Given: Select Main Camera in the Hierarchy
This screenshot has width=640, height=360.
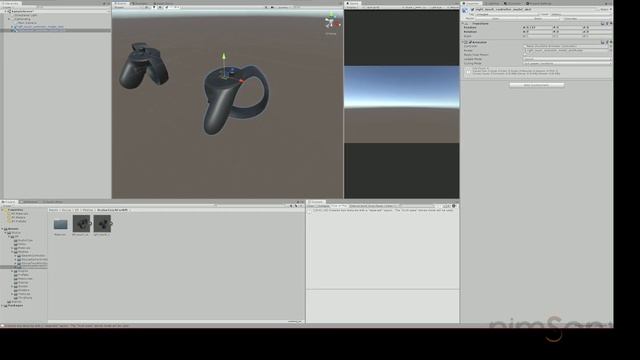Looking at the screenshot, I should (27, 23).
